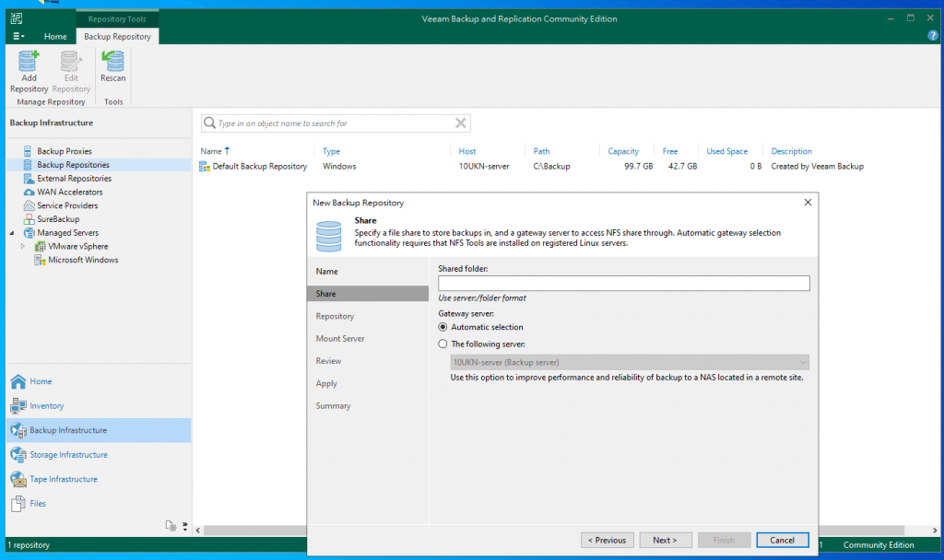Click the Next button in the wizard
This screenshot has height=560, width=944.
pyautogui.click(x=666, y=540)
